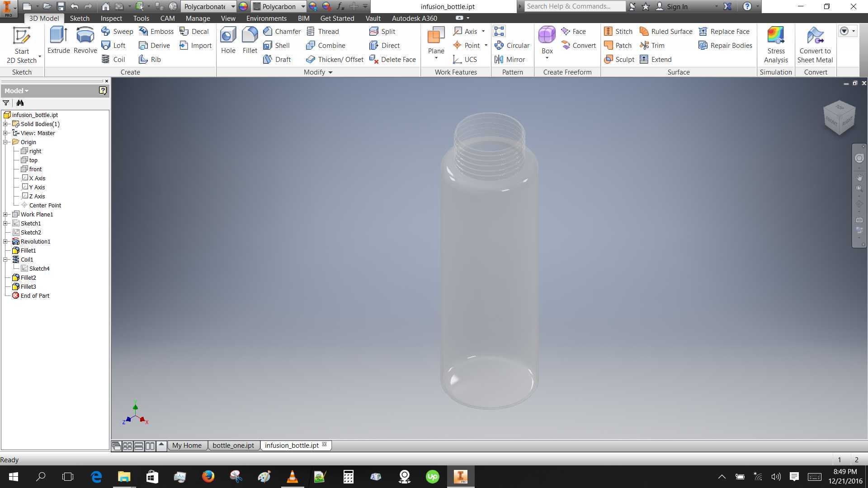868x488 pixels.
Task: Open Stress Analysis simulation
Action: click(776, 45)
